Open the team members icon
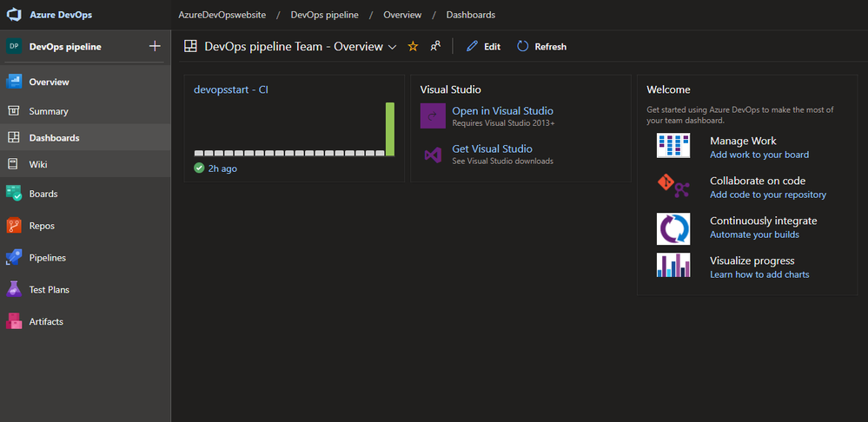This screenshot has height=422, width=868. coord(435,47)
